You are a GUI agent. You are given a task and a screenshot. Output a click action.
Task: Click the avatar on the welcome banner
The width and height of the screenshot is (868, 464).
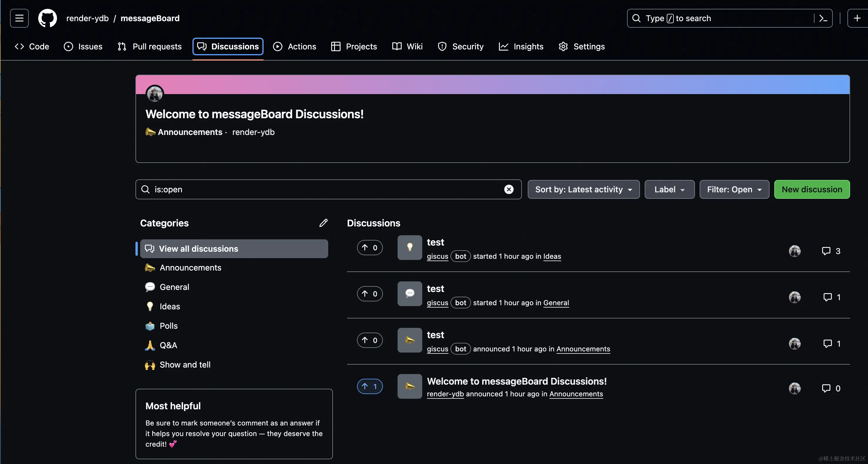click(x=155, y=94)
